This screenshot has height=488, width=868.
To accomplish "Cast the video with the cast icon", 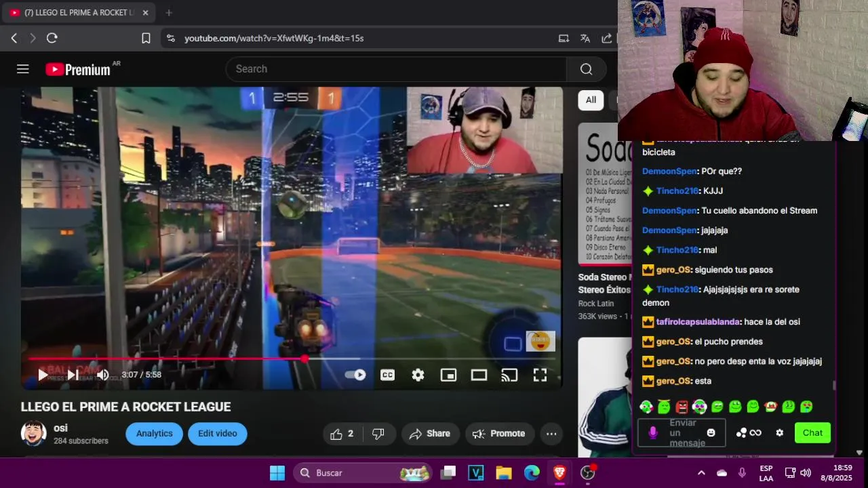I will pyautogui.click(x=509, y=375).
